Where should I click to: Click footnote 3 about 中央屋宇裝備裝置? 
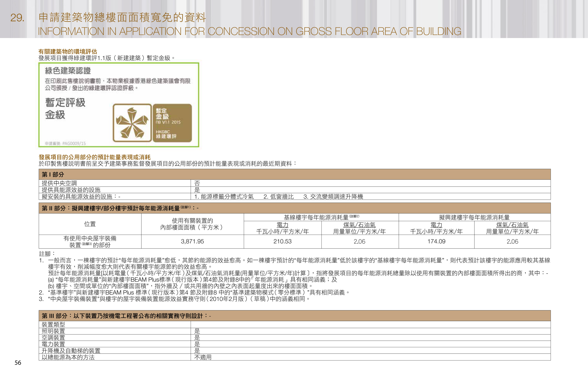(x=175, y=299)
